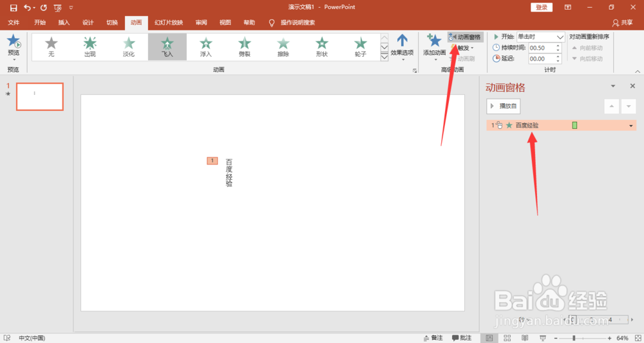644x343 pixels.
Task: Select the Fade (淡化) animation effect
Action: (129, 47)
